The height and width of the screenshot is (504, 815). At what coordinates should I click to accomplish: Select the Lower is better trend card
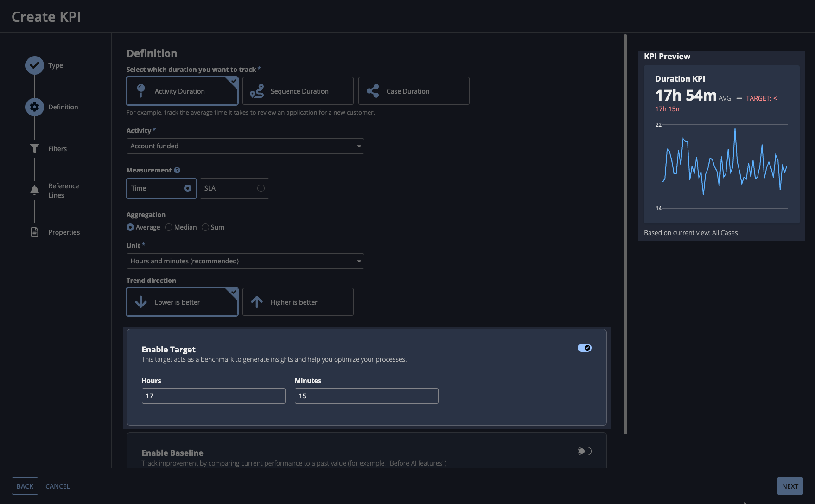182,302
